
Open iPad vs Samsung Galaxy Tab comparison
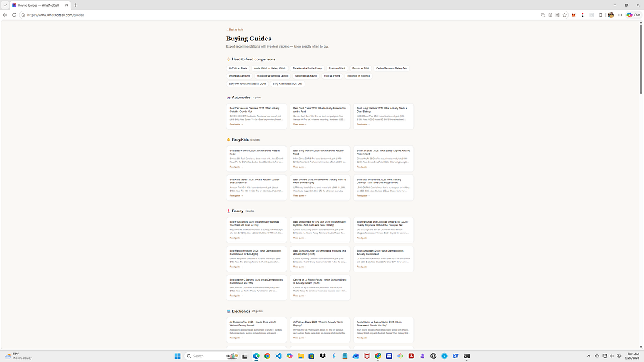tap(392, 68)
